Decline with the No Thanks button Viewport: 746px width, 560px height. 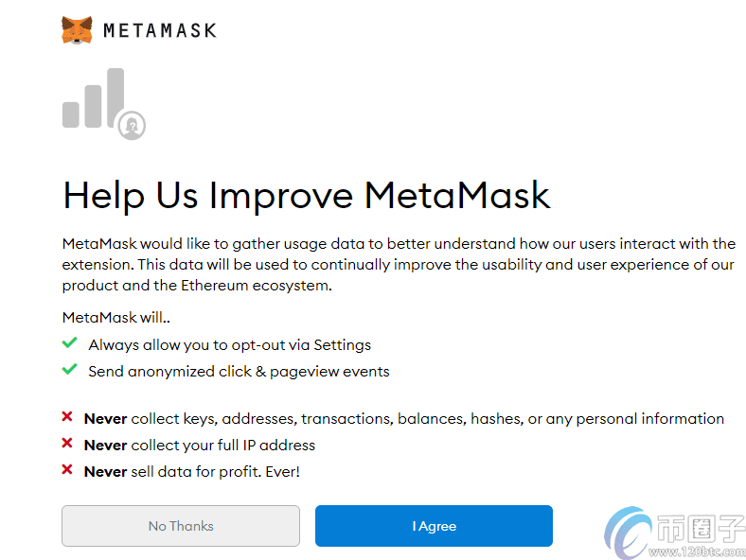tap(181, 526)
